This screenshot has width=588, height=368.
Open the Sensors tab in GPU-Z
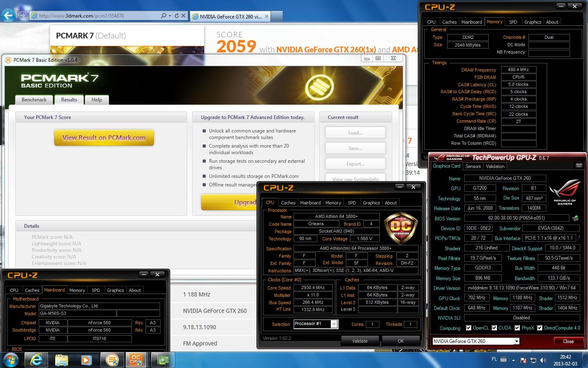point(473,166)
